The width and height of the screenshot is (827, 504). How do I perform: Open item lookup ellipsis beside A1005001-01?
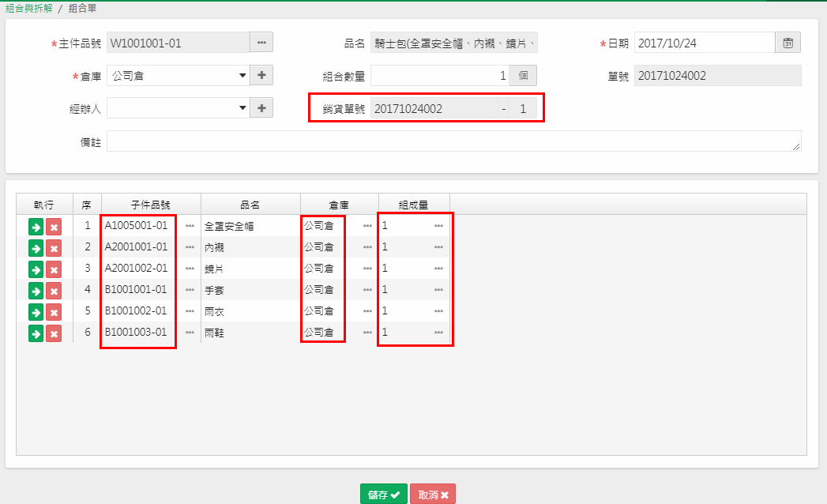point(190,226)
